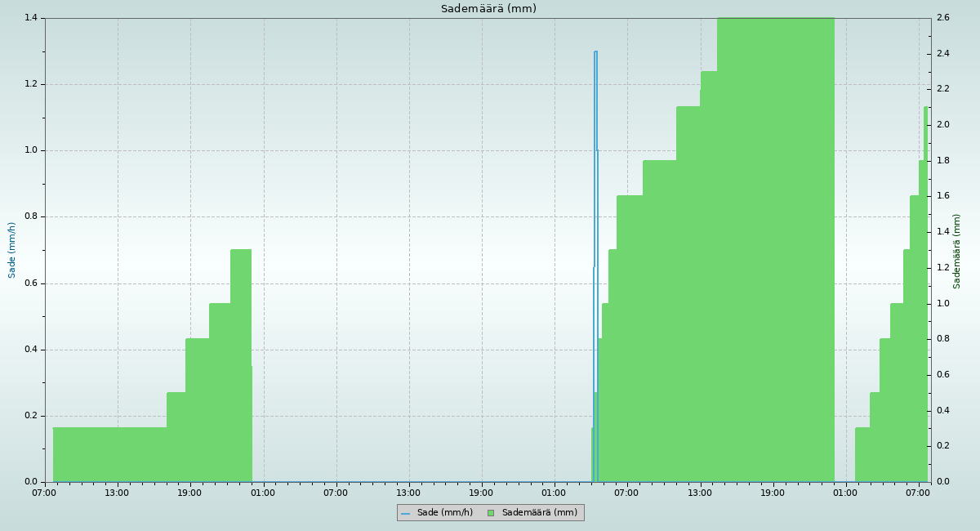Viewport: 980px width, 531px height.
Task: Click the 2.0 tick label on right axis
Action: tap(942, 125)
